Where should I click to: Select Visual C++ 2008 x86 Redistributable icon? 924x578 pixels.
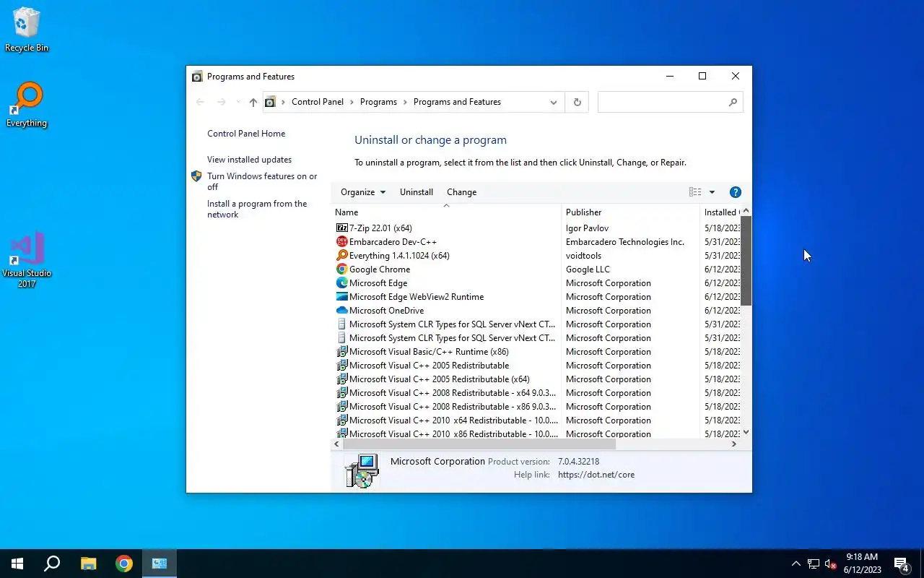tap(342, 407)
